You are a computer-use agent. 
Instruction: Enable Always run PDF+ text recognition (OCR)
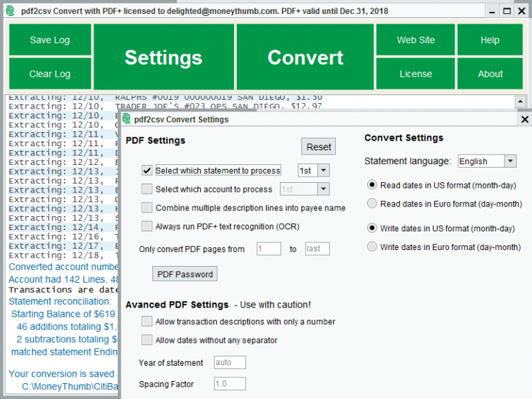pyautogui.click(x=147, y=227)
